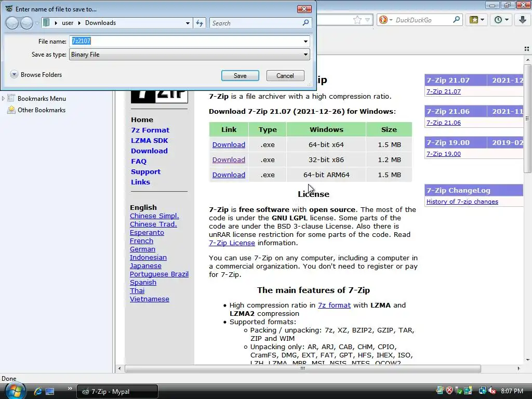The width and height of the screenshot is (532, 399).
Task: Open the Save as type combo box
Action: tap(189, 54)
